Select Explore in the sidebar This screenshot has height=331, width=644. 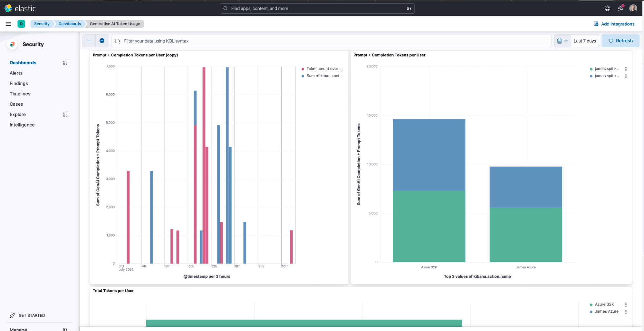click(18, 115)
